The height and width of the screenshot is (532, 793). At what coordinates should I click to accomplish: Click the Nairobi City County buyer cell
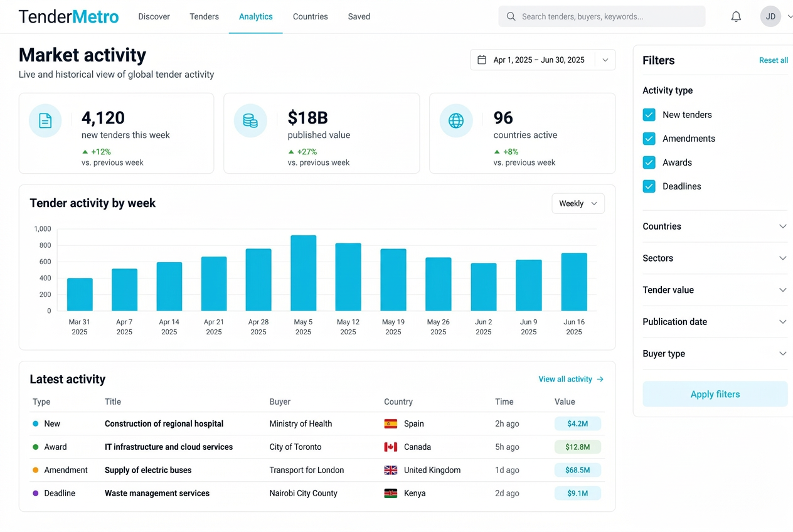(x=303, y=493)
